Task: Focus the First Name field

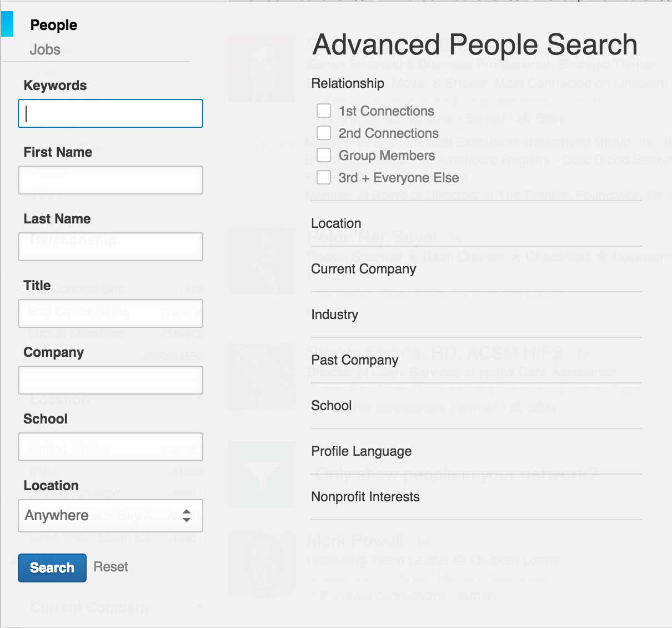Action: (110, 180)
